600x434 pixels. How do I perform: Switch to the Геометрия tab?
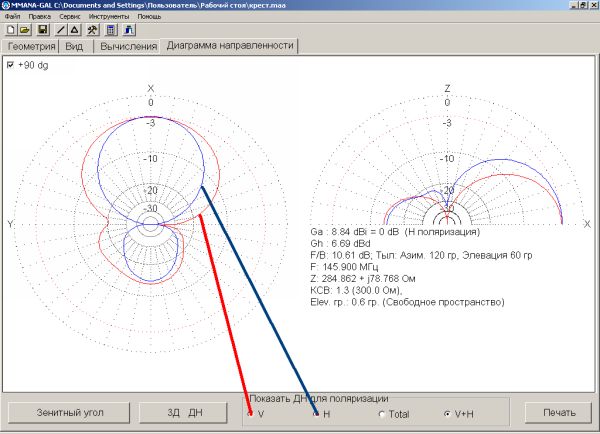(29, 46)
